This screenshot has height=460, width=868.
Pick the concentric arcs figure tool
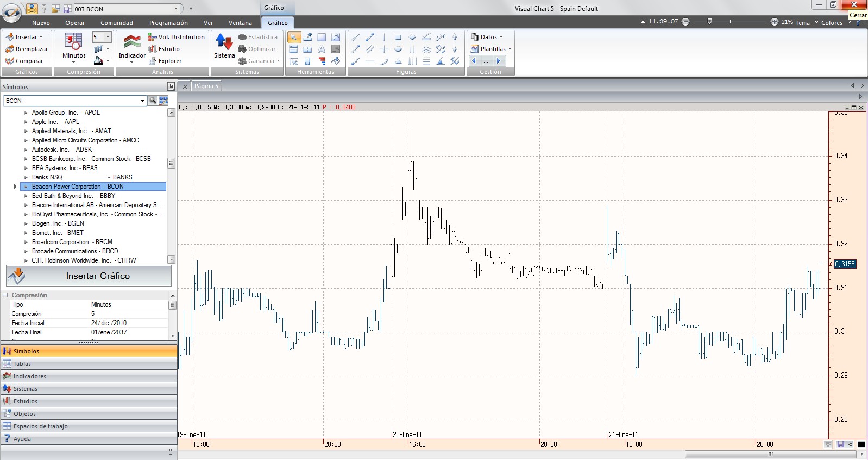(x=426, y=49)
